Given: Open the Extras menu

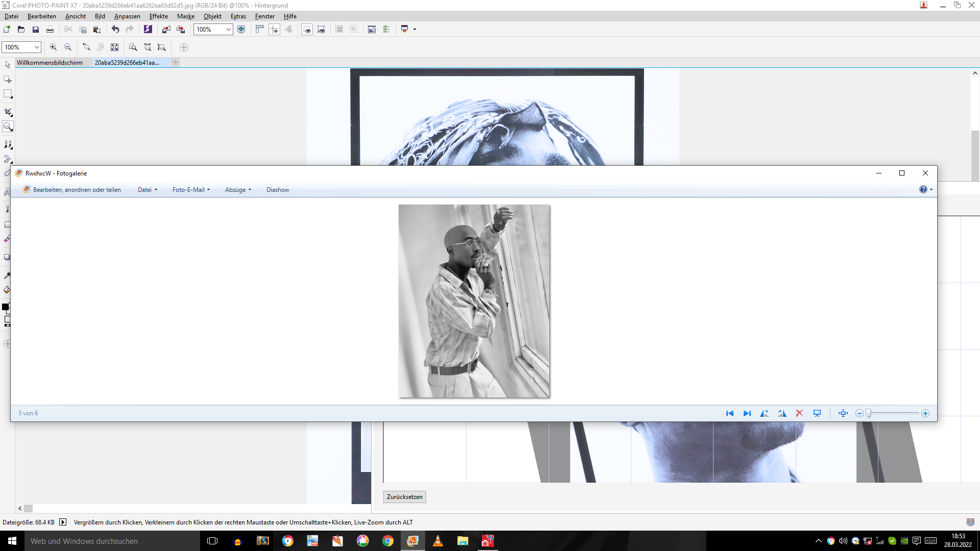Looking at the screenshot, I should click(x=238, y=16).
